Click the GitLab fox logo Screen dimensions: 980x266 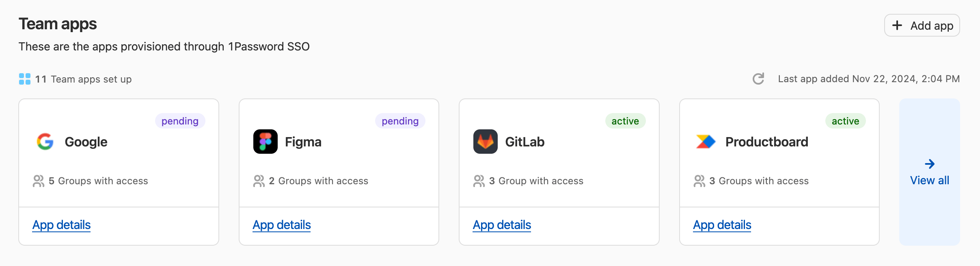[486, 142]
